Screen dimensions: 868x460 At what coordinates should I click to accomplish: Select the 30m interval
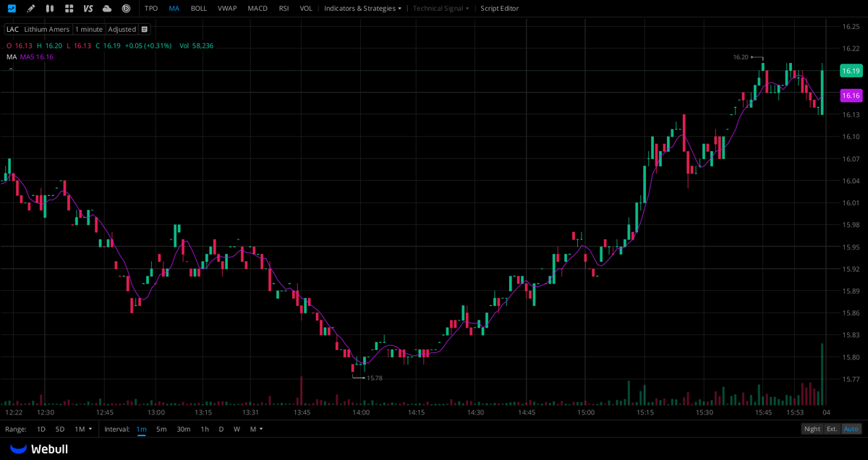pyautogui.click(x=184, y=429)
